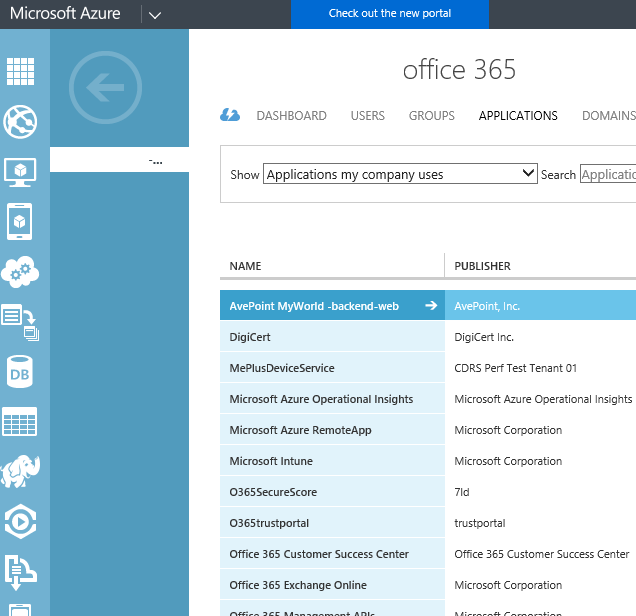This screenshot has height=616, width=636.
Task: Click arrow on AvePoint MyWorld row
Action: [x=431, y=306]
